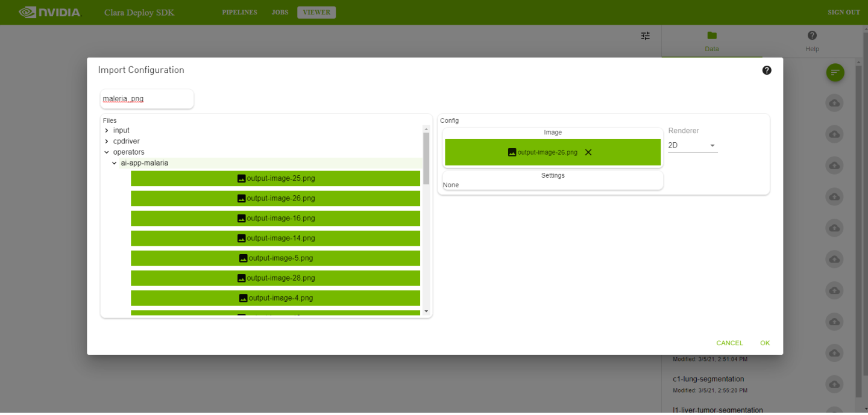Image resolution: width=868 pixels, height=415 pixels.
Task: Go to the Jobs menu
Action: (280, 13)
